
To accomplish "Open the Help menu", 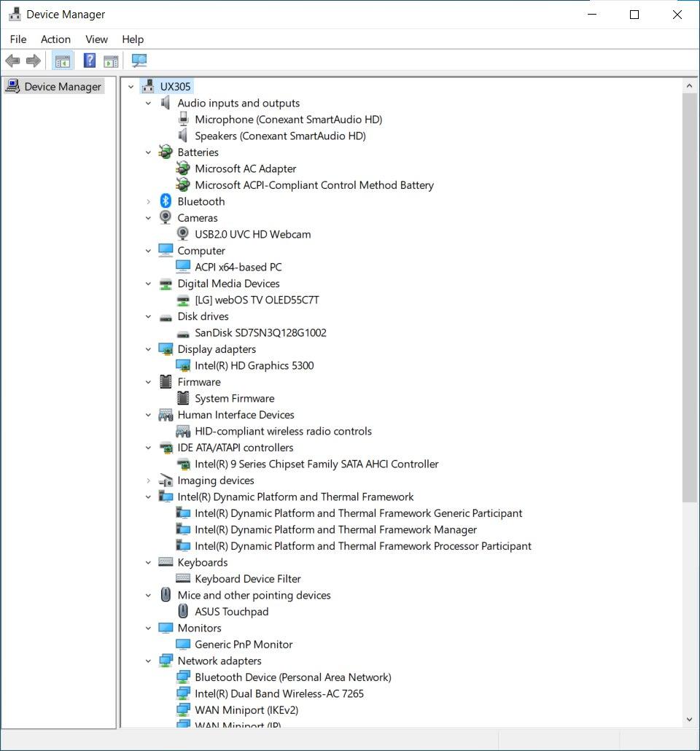I will point(133,39).
